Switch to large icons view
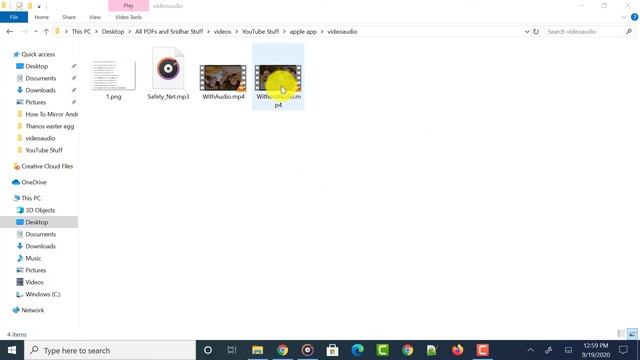The height and width of the screenshot is (360, 640). (632, 334)
